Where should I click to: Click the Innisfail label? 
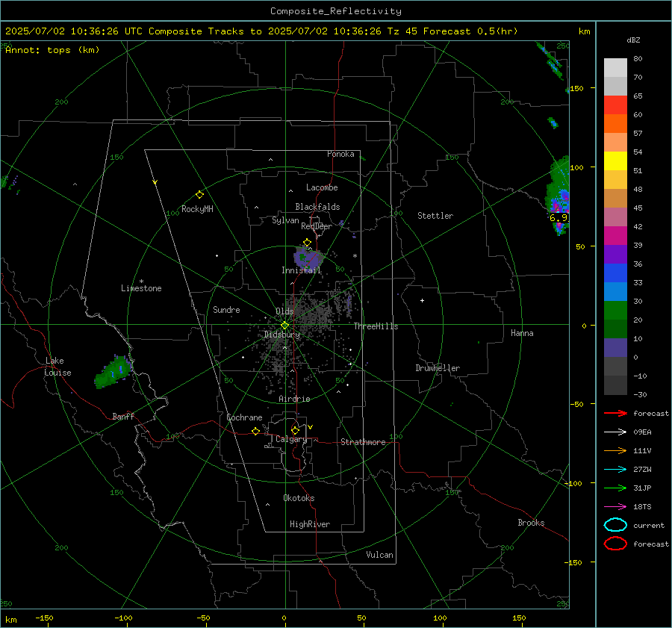[x=302, y=270]
